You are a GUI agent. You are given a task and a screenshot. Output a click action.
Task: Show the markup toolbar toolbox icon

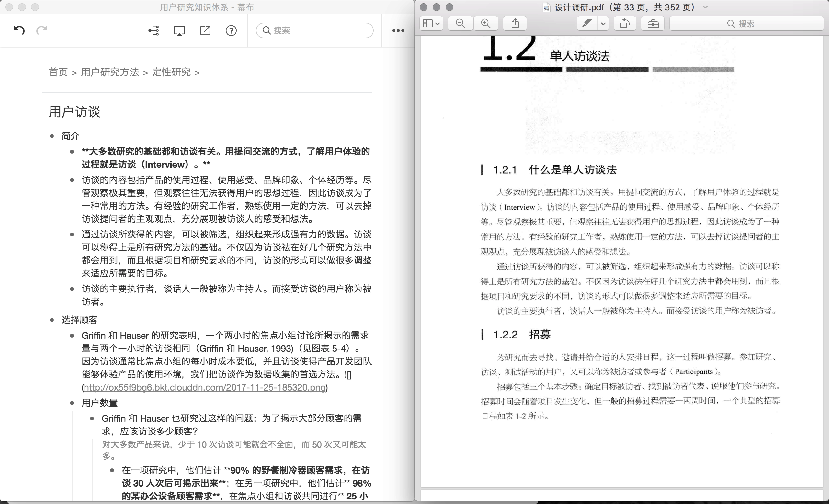click(653, 23)
